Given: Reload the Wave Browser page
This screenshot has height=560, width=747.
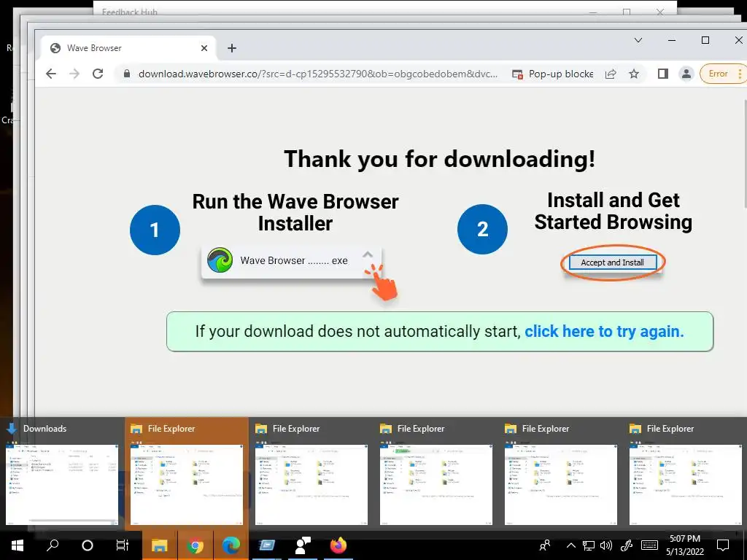Looking at the screenshot, I should tap(98, 74).
